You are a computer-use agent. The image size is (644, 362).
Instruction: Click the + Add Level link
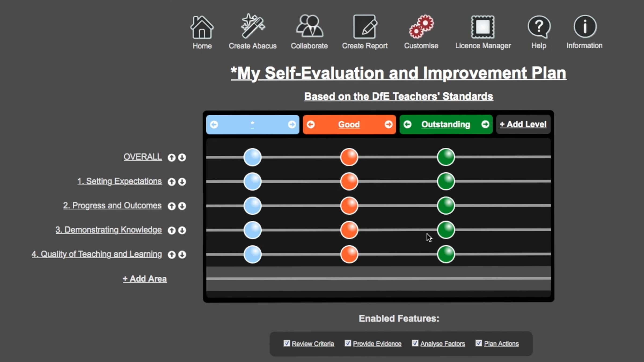[523, 124]
